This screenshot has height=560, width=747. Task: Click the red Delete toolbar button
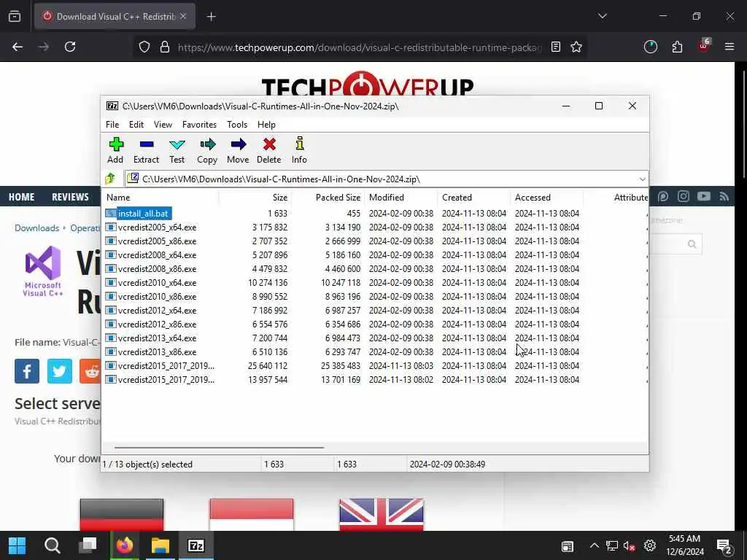point(269,150)
